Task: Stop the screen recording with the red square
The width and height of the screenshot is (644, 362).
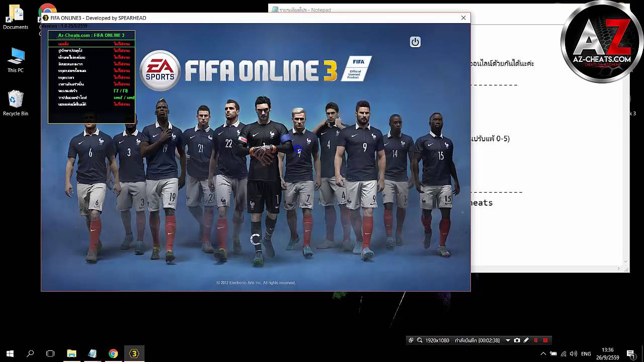Action: (545, 340)
